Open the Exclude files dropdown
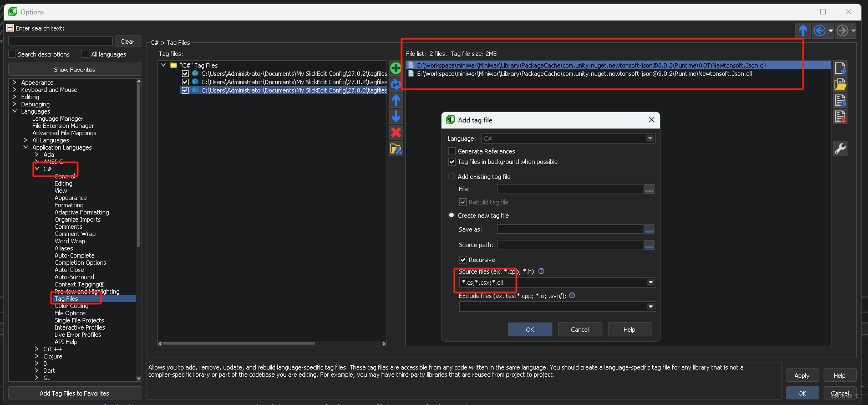 pos(651,307)
